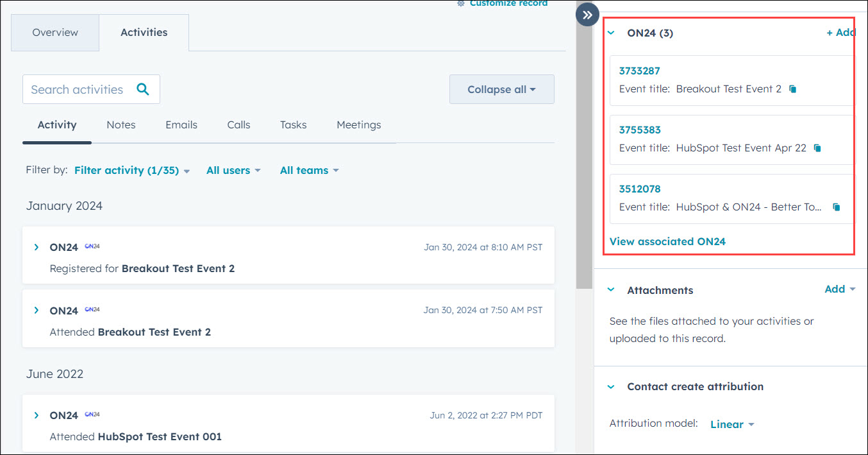Click the January 2024 date heading
This screenshot has height=455, width=868.
coord(64,206)
